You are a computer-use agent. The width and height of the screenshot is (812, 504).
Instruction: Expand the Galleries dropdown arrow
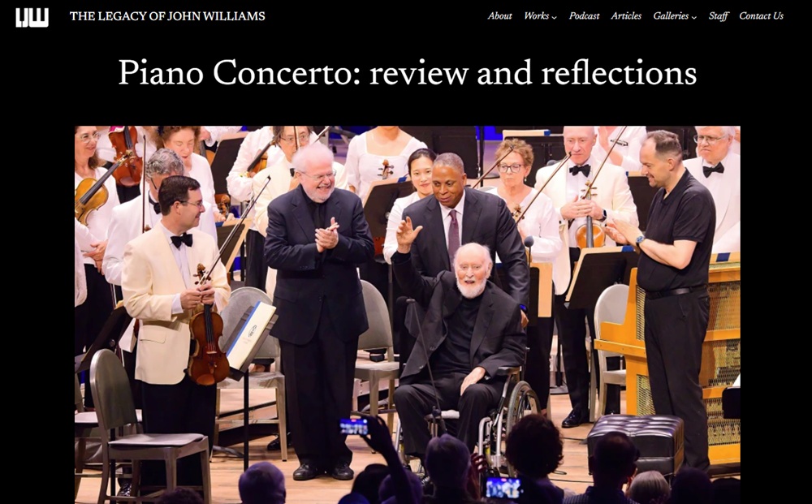click(694, 17)
